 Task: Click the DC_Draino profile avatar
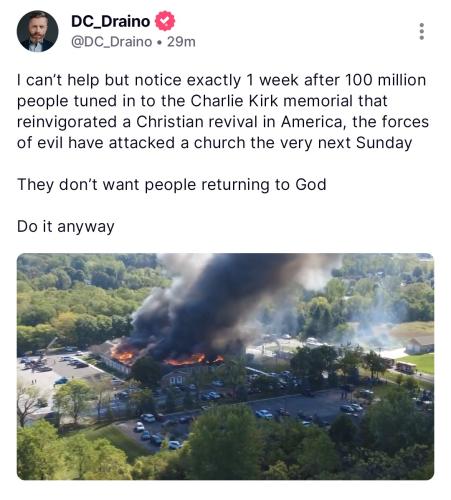(37, 31)
